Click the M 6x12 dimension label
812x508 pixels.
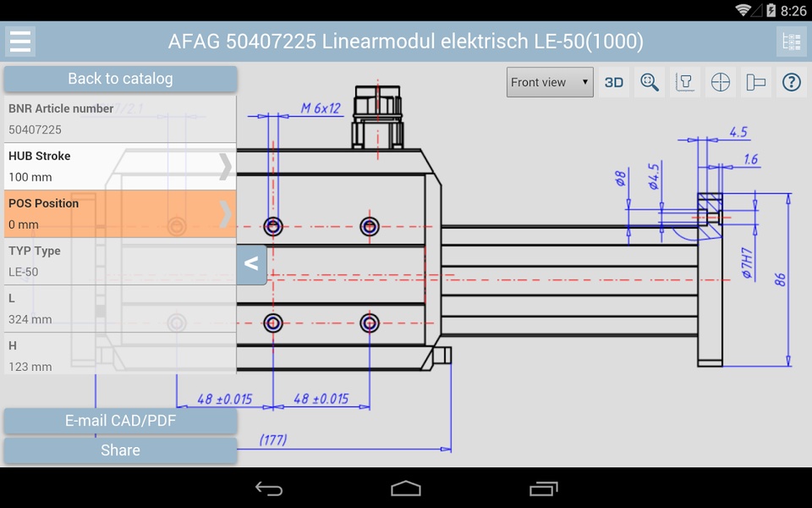tap(321, 108)
